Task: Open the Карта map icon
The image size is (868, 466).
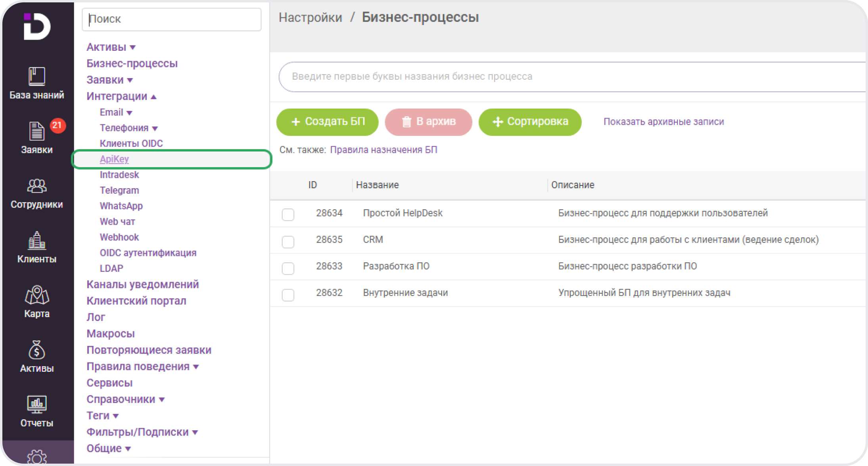Action: pyautogui.click(x=36, y=295)
